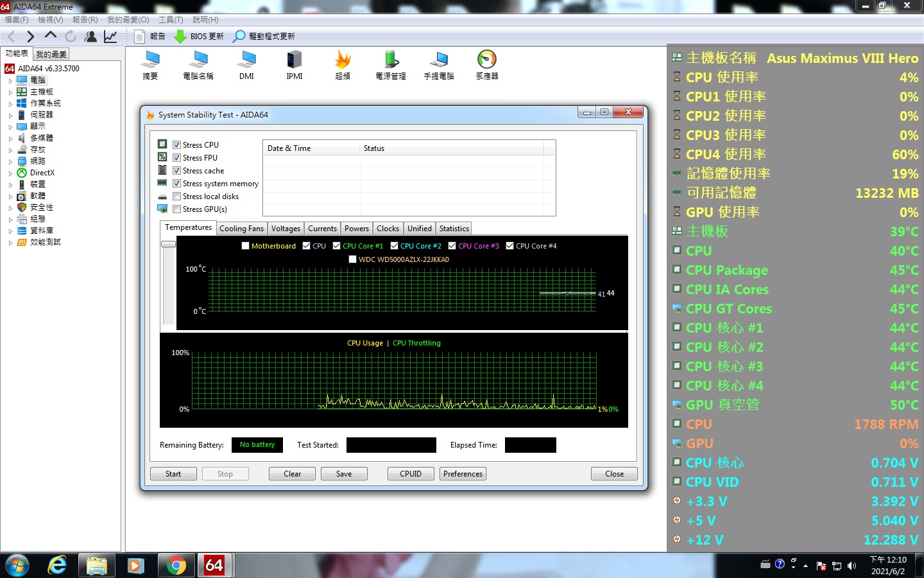Switch to Cooling Fans tab
This screenshot has height=578, width=924.
[x=241, y=229]
